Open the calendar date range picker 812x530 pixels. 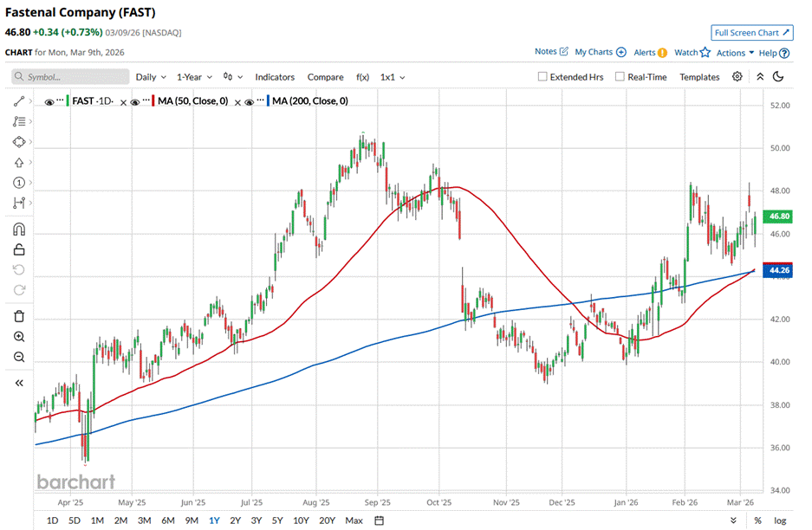click(379, 520)
